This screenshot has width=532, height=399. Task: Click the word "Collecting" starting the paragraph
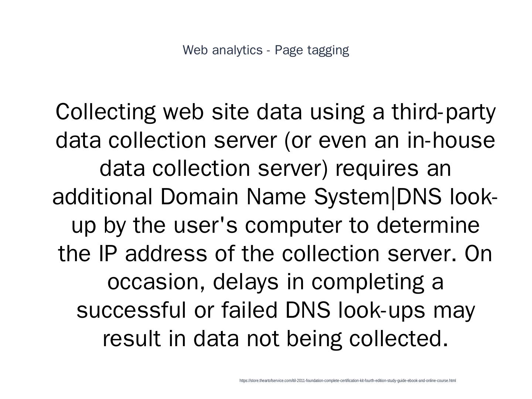pos(105,112)
